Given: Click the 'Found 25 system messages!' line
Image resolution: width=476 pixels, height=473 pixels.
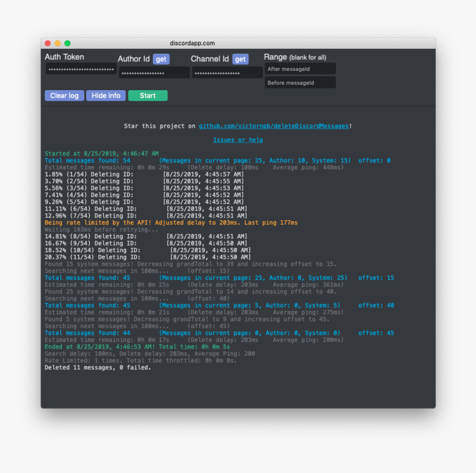Looking at the screenshot, I should (x=190, y=292).
